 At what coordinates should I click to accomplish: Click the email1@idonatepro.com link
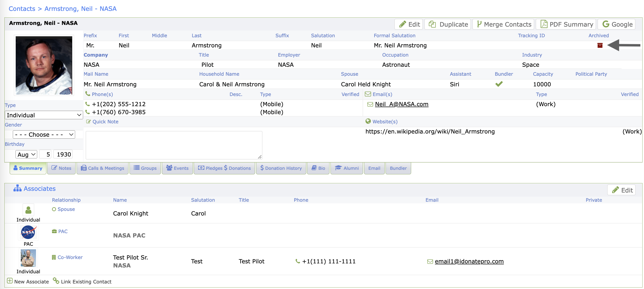tap(469, 261)
